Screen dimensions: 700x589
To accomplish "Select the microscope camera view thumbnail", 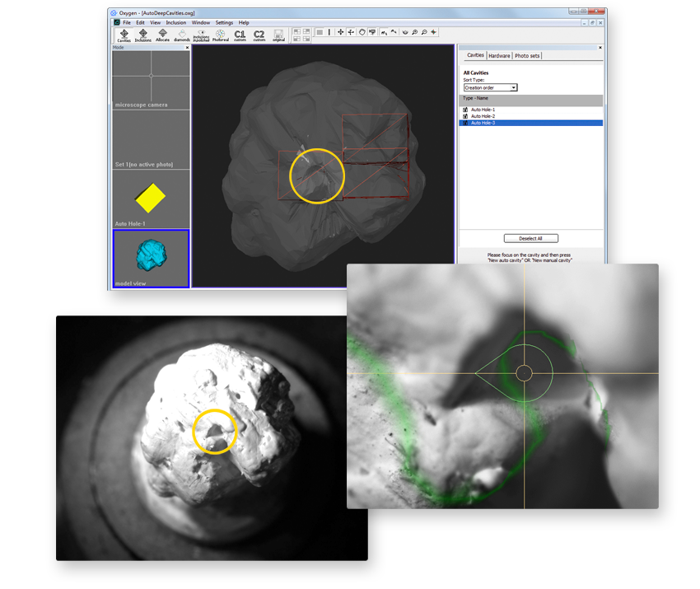I will [x=151, y=79].
